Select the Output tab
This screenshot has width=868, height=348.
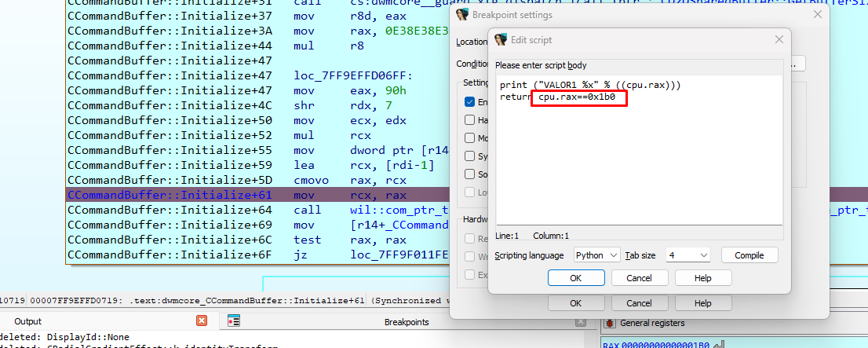(27, 321)
